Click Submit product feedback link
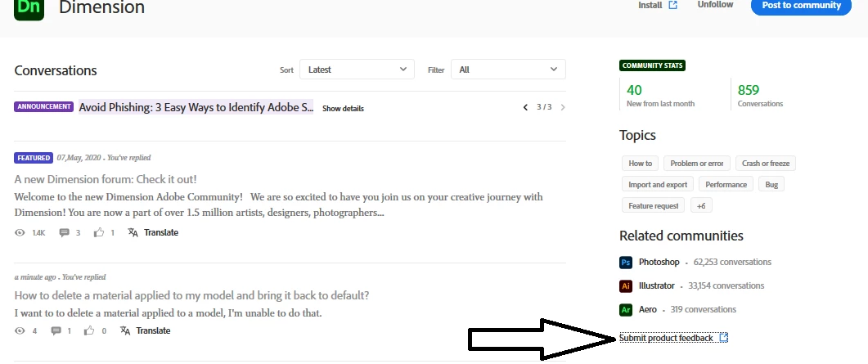This screenshot has height=364, width=868. [x=666, y=338]
